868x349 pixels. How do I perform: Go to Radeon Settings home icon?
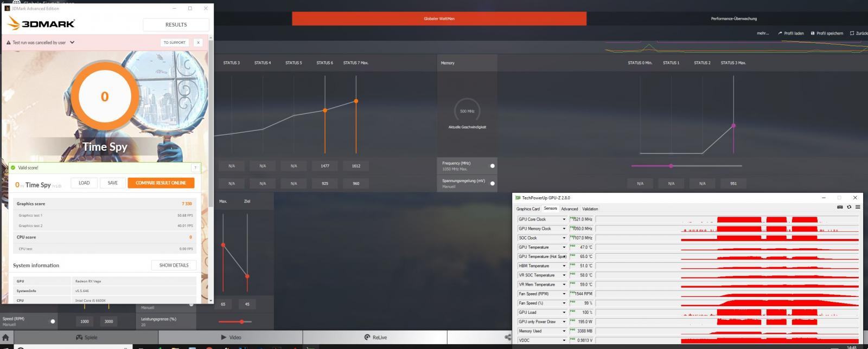(x=5, y=337)
